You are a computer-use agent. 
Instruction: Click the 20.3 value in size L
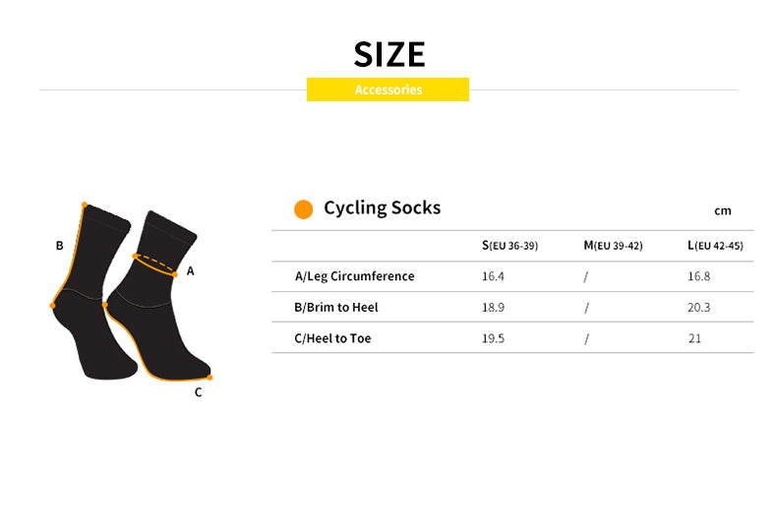(698, 307)
